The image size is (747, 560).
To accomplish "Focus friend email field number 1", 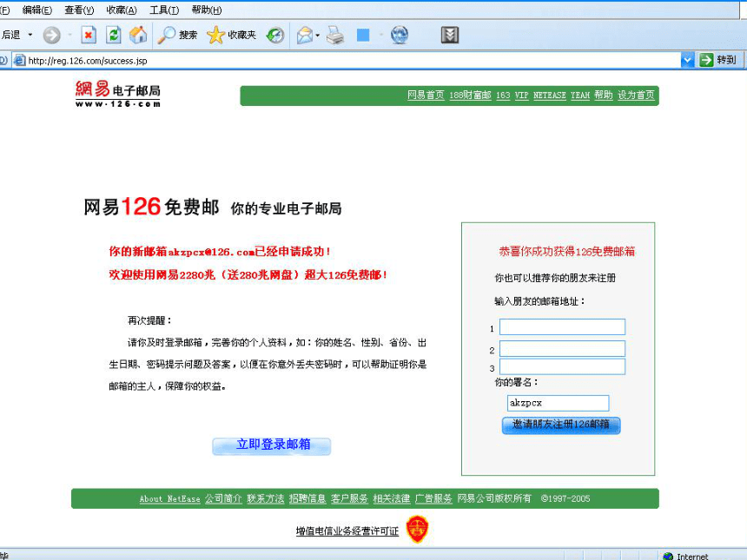I will (562, 327).
